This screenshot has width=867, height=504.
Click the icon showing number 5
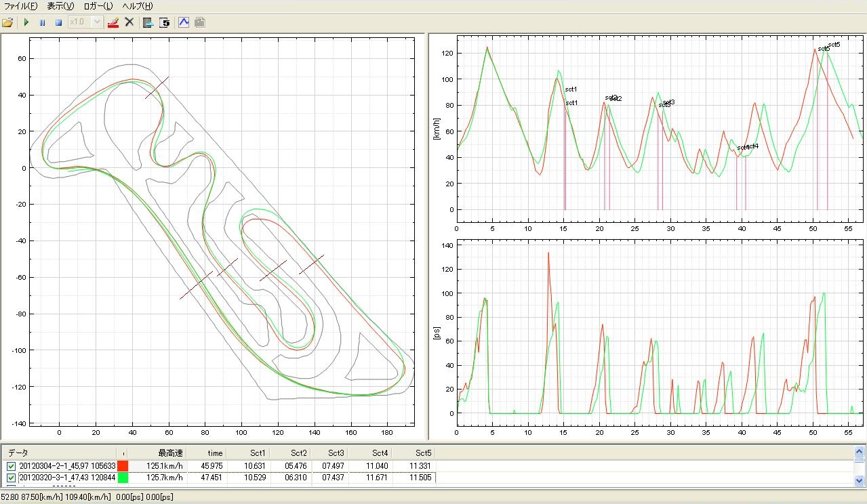(x=165, y=22)
